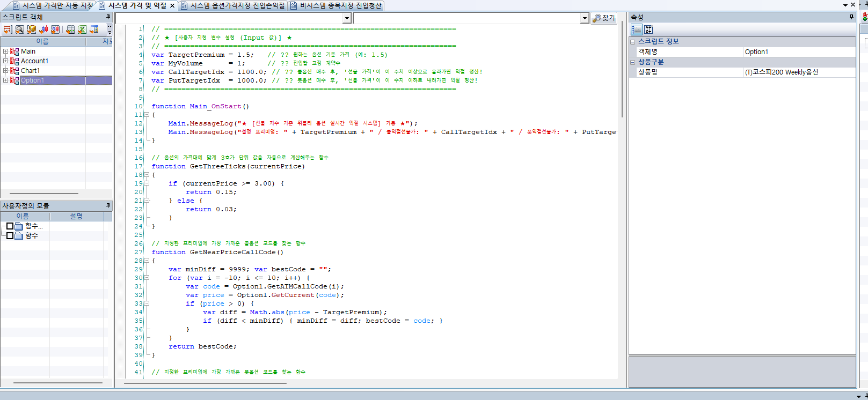This screenshot has width=868, height=400.
Task: Click the first red-lines icon in the script object toolbar
Action: (8, 29)
